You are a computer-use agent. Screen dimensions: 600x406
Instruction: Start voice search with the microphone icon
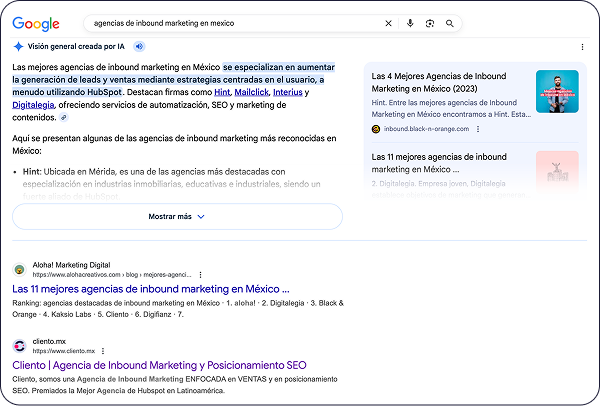(x=410, y=23)
